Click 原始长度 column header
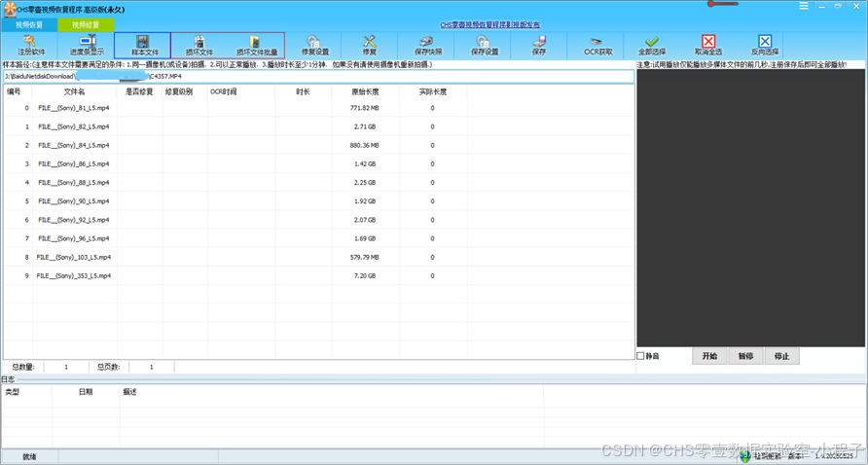868x465 pixels. point(365,91)
